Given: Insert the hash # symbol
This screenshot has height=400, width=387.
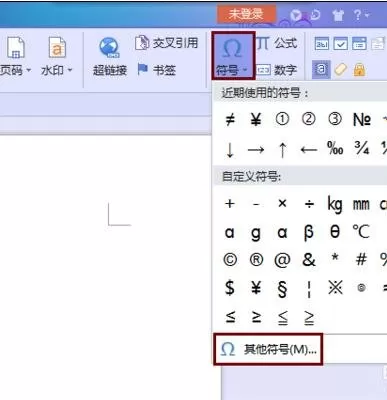Looking at the screenshot, I should [362, 259].
